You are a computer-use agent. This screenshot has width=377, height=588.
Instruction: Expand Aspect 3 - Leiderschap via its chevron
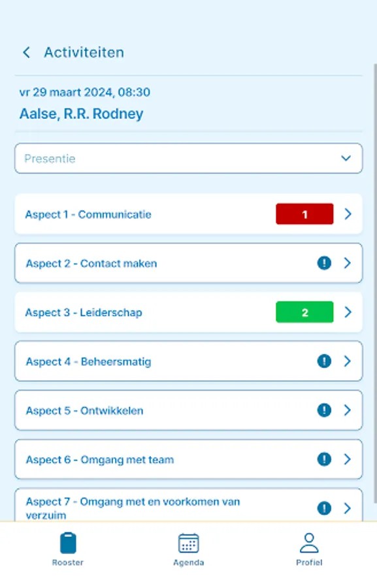pyautogui.click(x=348, y=312)
